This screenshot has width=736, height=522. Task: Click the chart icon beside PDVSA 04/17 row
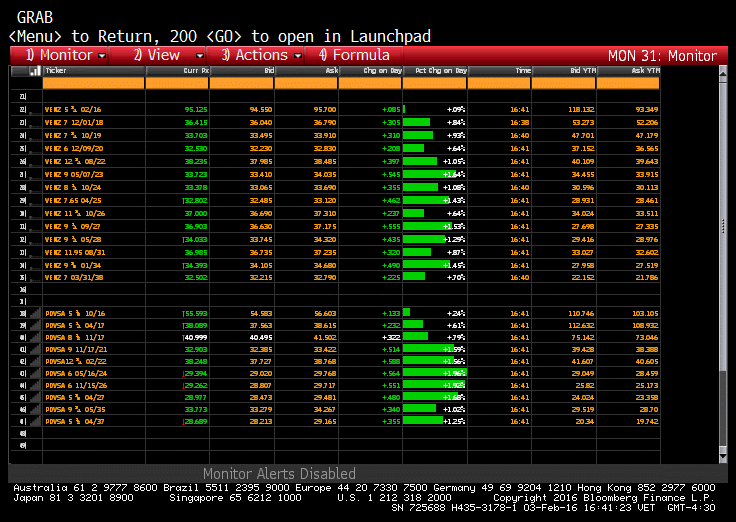point(35,325)
